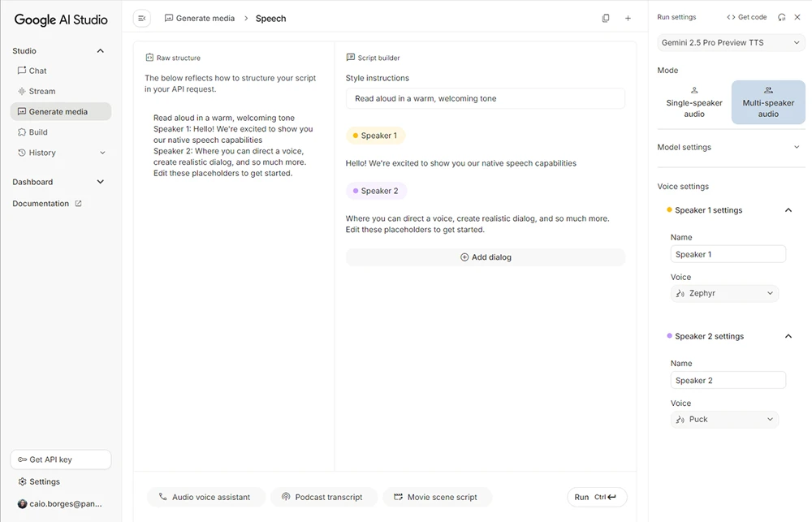Click the Documentation external link icon
The image size is (812, 522).
[x=78, y=204]
